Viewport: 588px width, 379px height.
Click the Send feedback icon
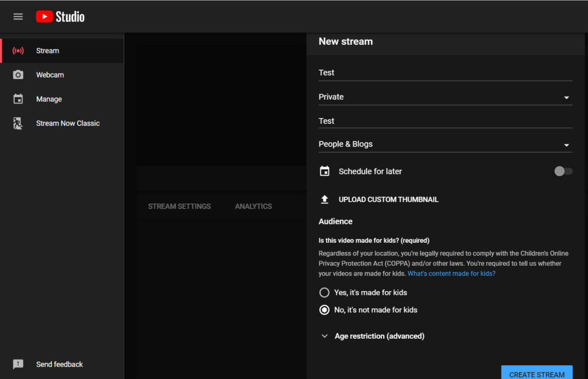(x=18, y=364)
